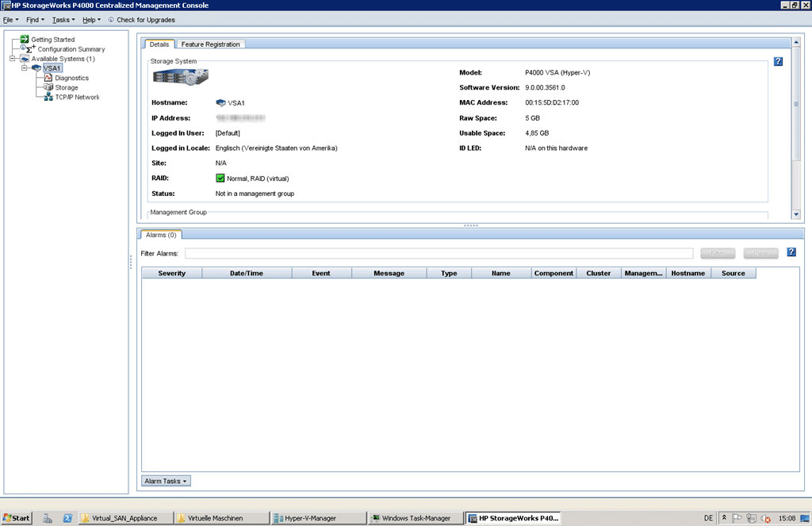The image size is (812, 526).
Task: Switch to Windows Task-Manager in taskbar
Action: tap(415, 518)
